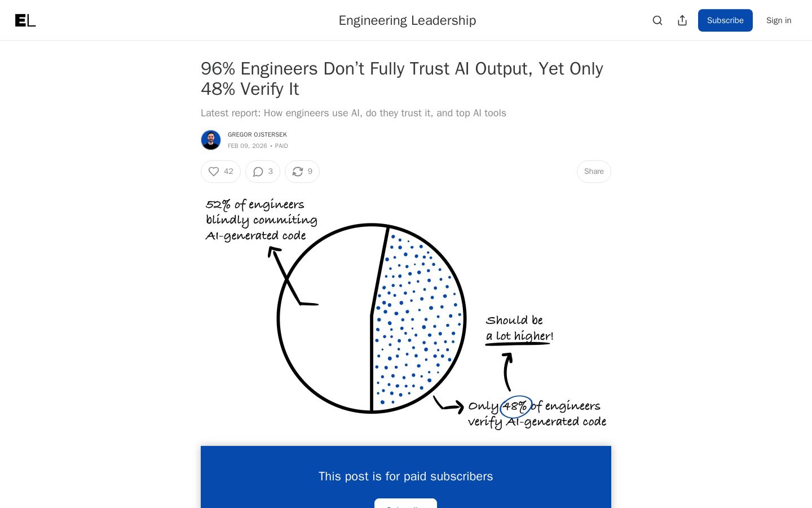
Task: Click the author's avatar photo
Action: click(x=211, y=140)
